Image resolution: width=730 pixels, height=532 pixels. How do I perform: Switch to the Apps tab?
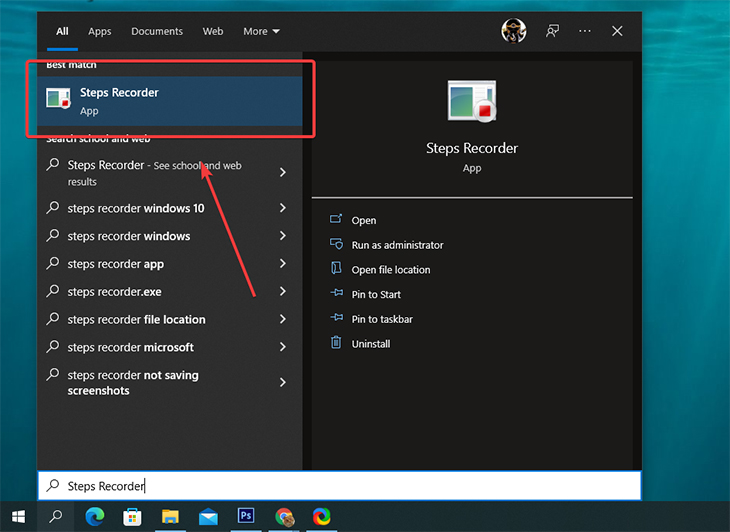pyautogui.click(x=100, y=31)
